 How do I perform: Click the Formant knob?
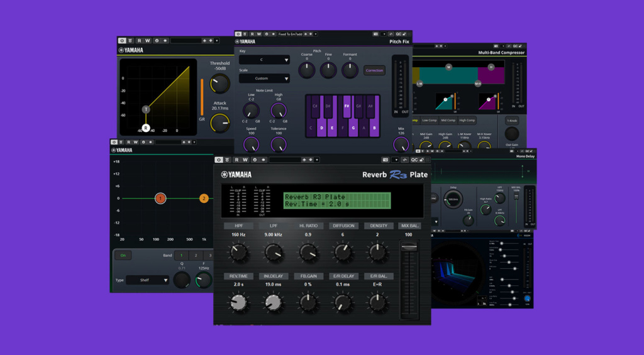[x=350, y=70]
